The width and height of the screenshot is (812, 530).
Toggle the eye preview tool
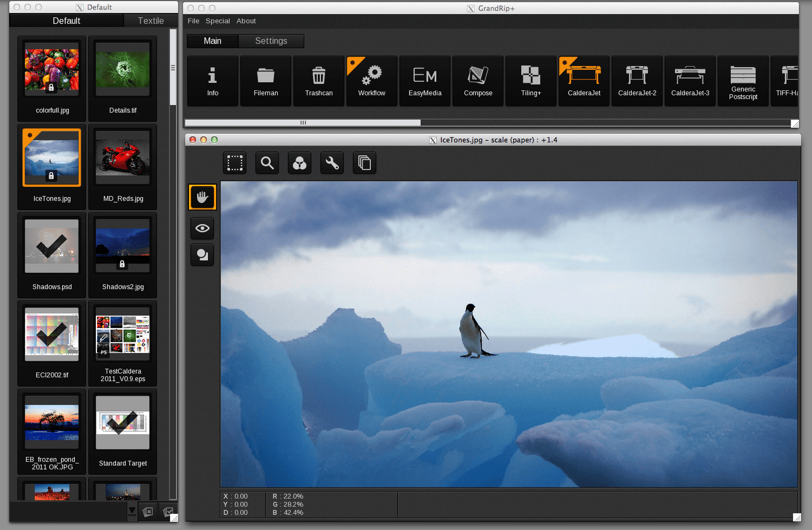pos(202,228)
